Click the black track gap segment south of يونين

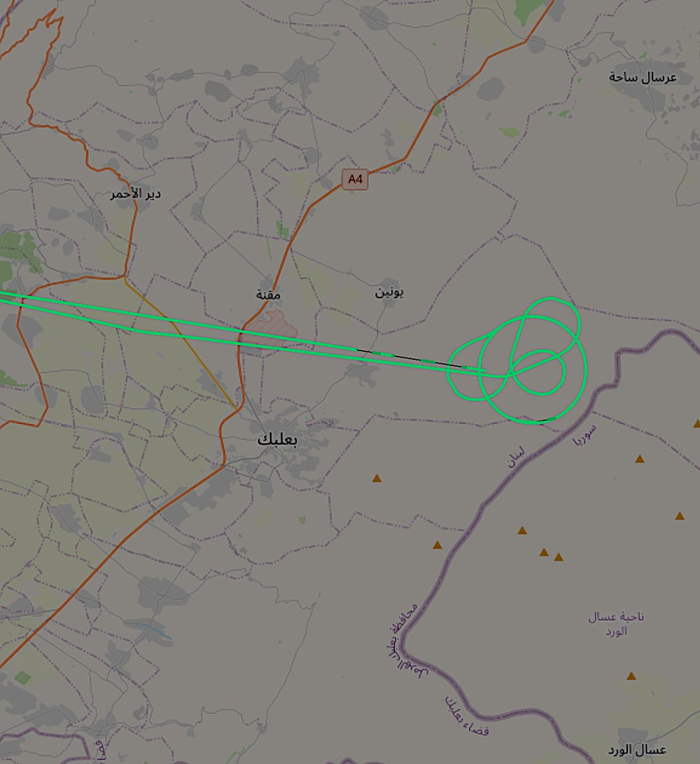pos(407,357)
